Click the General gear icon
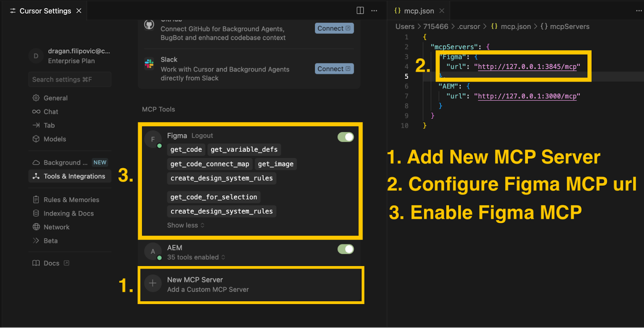The width and height of the screenshot is (644, 328). click(x=36, y=98)
